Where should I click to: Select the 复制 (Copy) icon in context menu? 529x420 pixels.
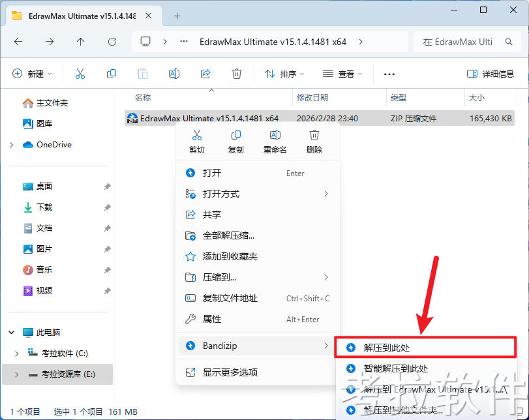(236, 135)
